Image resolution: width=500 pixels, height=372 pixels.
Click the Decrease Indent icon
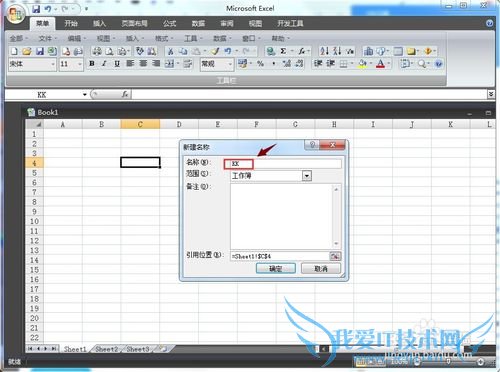(318, 64)
